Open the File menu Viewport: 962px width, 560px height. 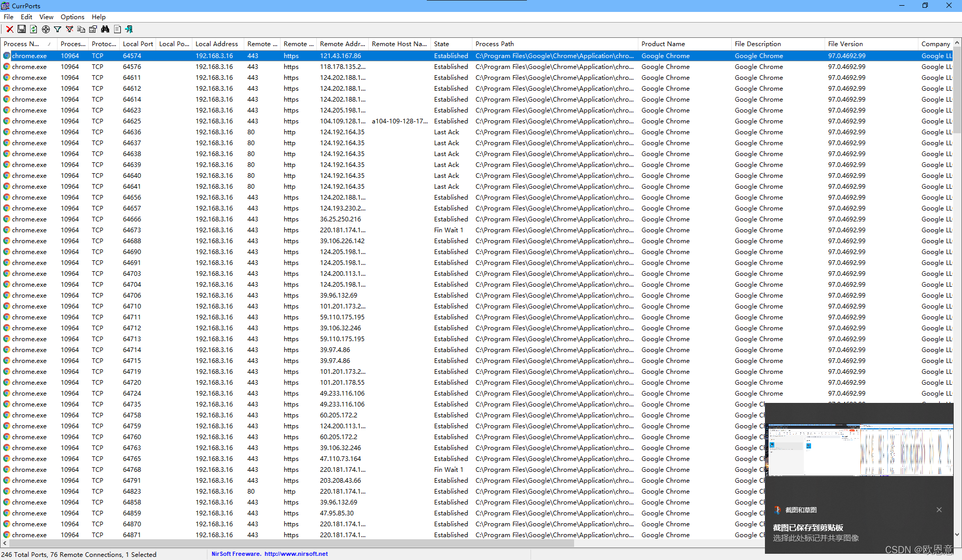(8, 17)
